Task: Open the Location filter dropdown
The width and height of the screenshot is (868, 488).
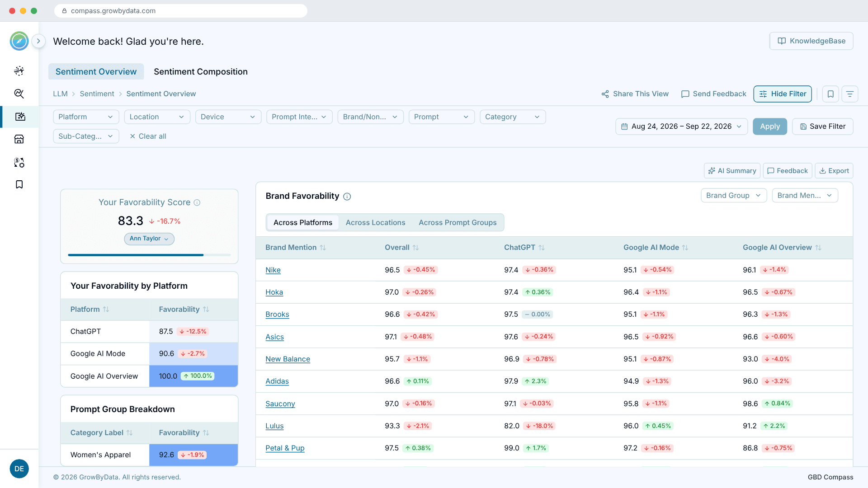Action: pyautogui.click(x=157, y=117)
